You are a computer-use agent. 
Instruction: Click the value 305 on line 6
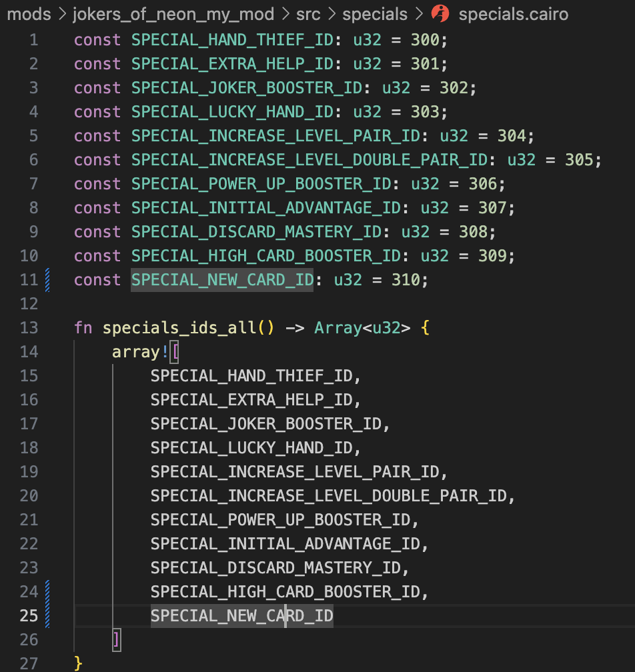[579, 160]
